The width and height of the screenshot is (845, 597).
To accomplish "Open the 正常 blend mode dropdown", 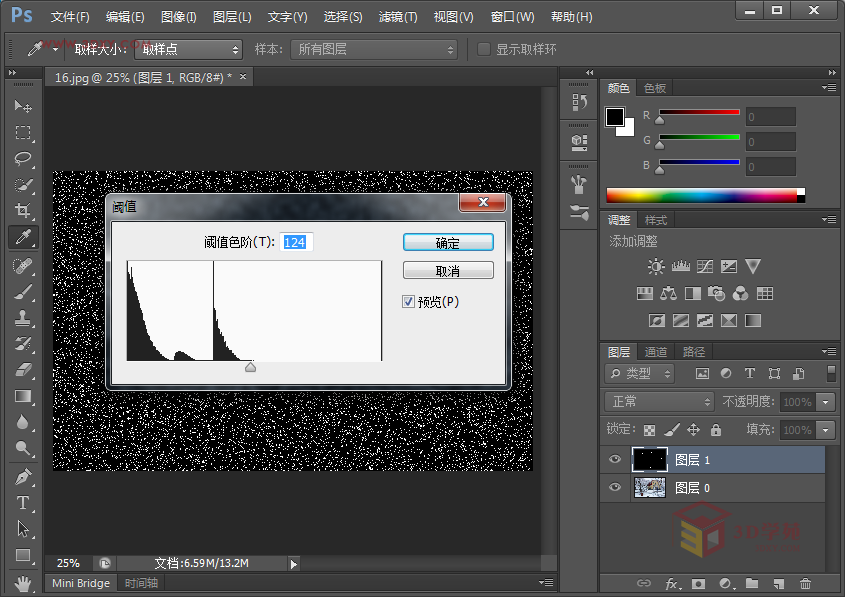I will [659, 401].
